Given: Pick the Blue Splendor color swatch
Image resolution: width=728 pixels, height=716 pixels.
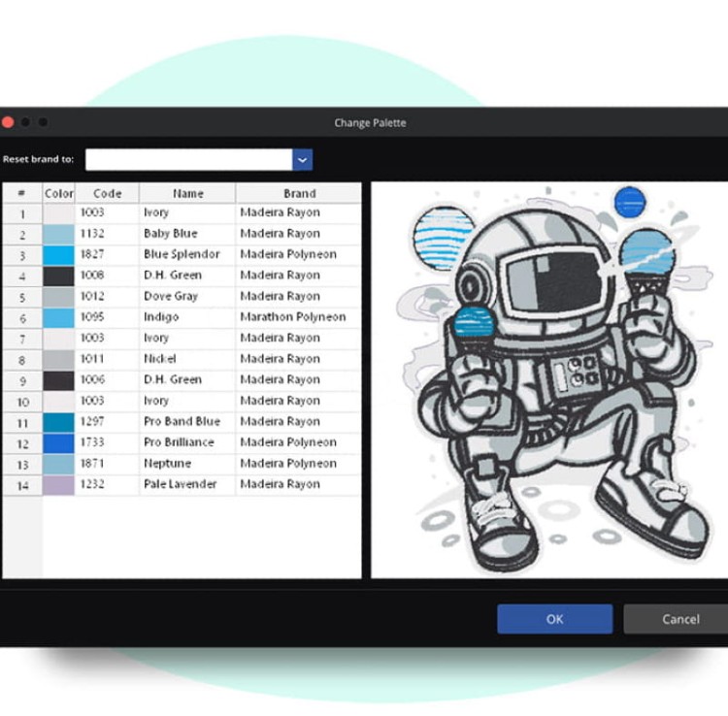Looking at the screenshot, I should tap(58, 255).
